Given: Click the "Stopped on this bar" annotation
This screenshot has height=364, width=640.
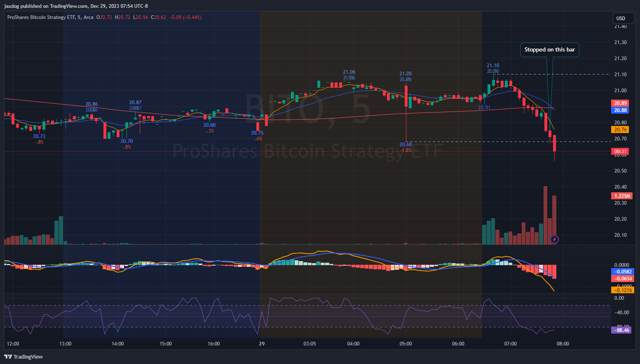Looking at the screenshot, I should 550,50.
